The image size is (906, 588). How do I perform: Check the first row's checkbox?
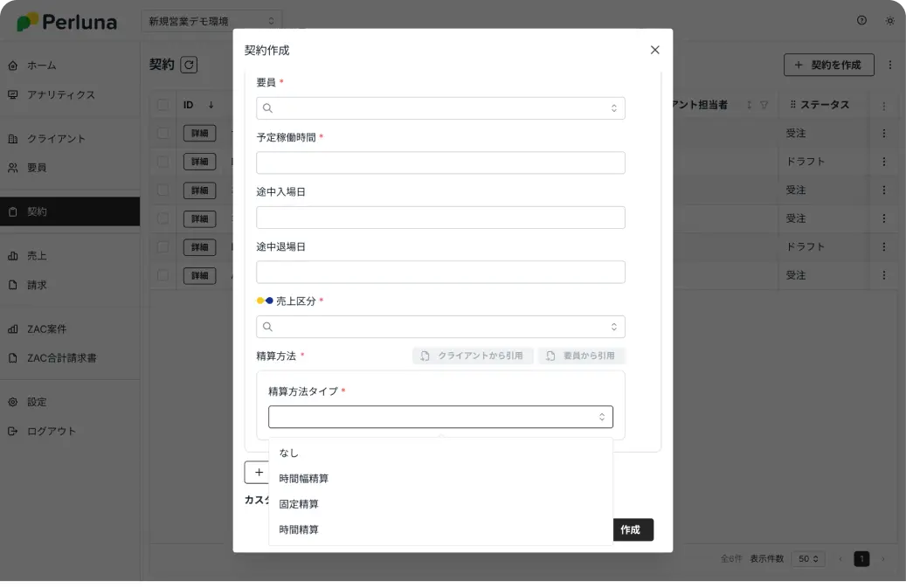pos(163,134)
